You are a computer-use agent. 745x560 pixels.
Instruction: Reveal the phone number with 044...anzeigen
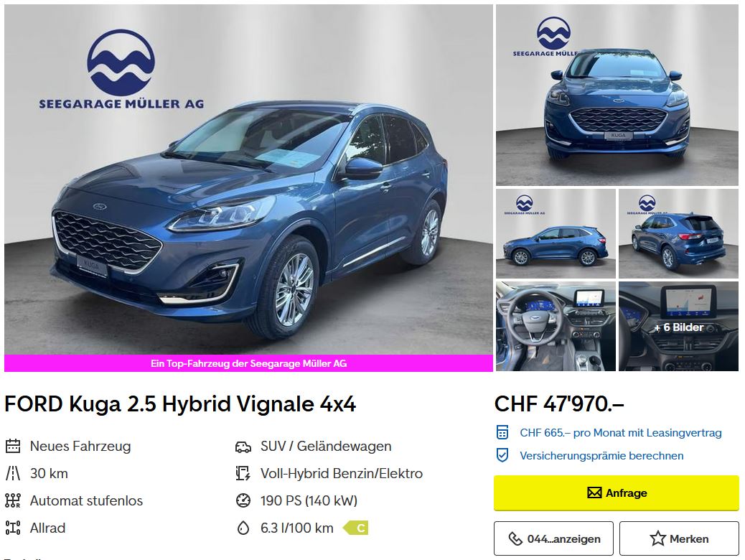pyautogui.click(x=553, y=538)
